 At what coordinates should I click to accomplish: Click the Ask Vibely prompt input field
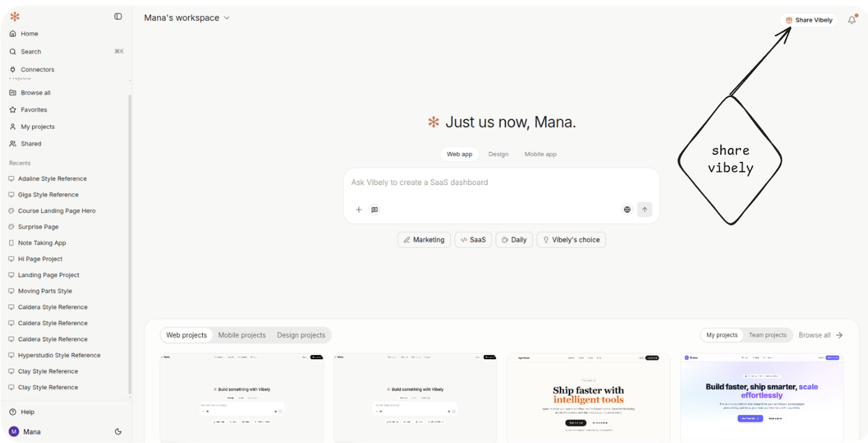501,183
